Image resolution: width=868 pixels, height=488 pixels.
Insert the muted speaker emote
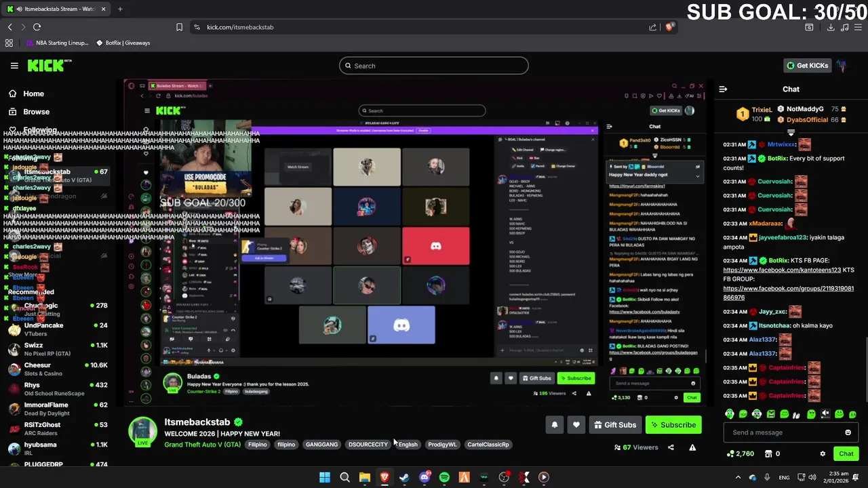[825, 414]
